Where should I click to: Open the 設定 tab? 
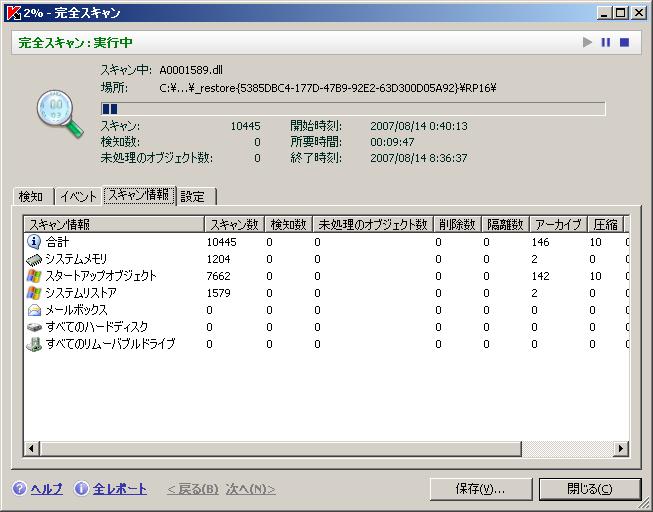193,197
